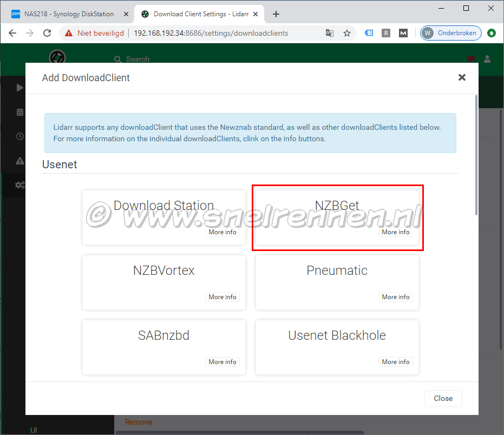Select the SABnzbd client card

(164, 347)
